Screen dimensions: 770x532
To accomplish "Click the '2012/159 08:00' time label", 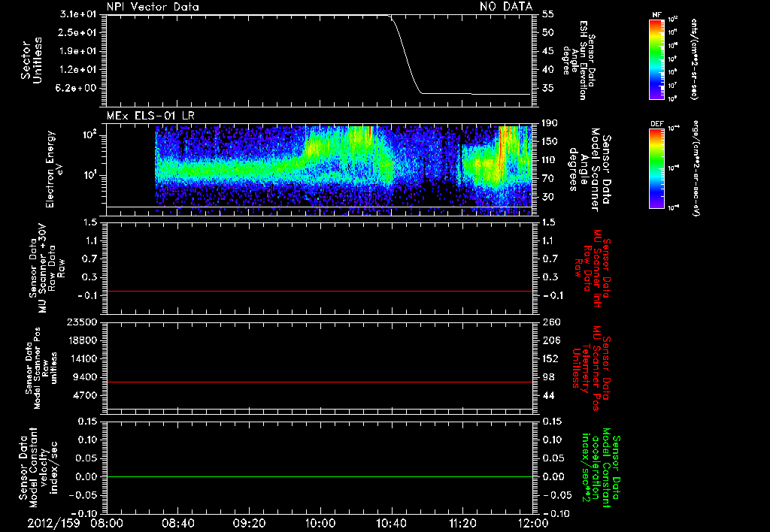I will coord(76,523).
